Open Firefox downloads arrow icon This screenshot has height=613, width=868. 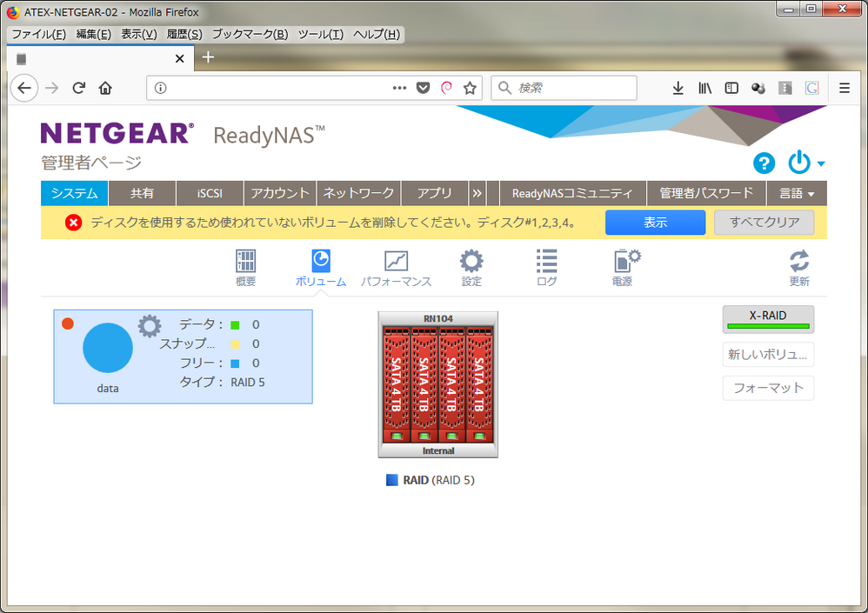click(678, 88)
